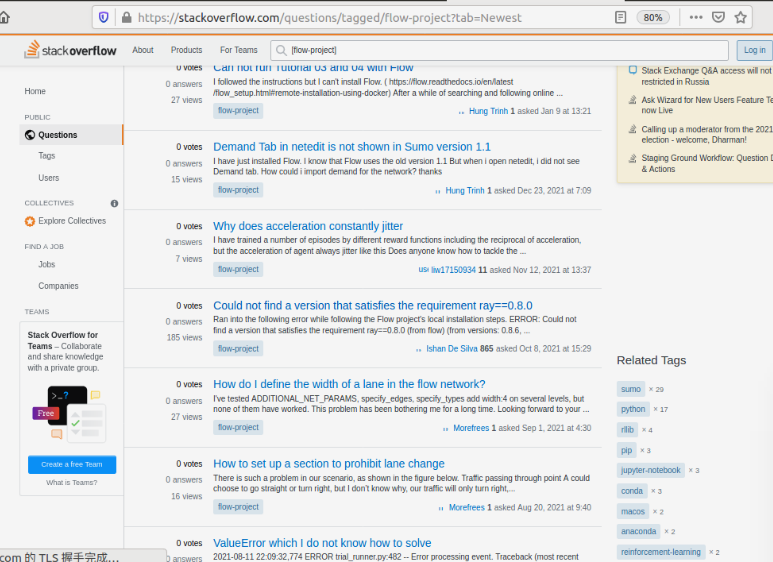
Task: Open Calling up a moderator election post
Action: pos(706,135)
